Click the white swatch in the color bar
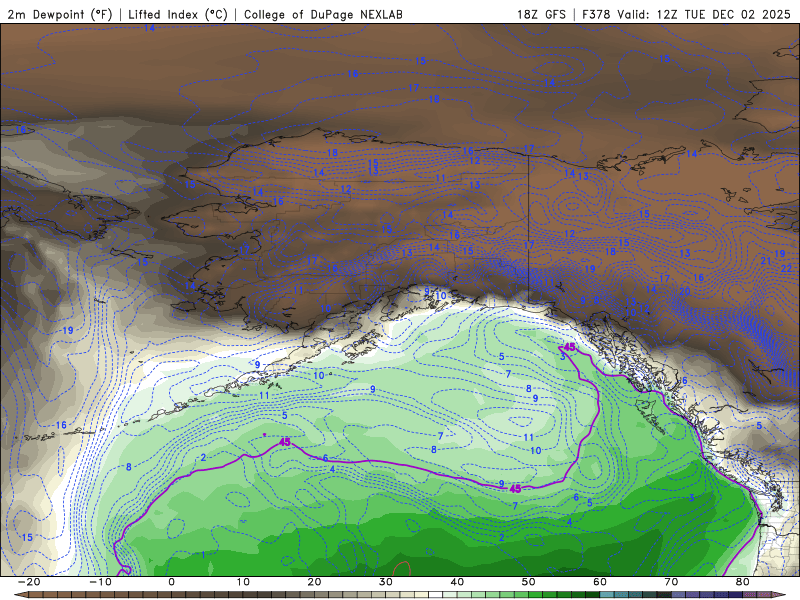Image resolution: width=800 pixels, height=600 pixels. pos(436,595)
